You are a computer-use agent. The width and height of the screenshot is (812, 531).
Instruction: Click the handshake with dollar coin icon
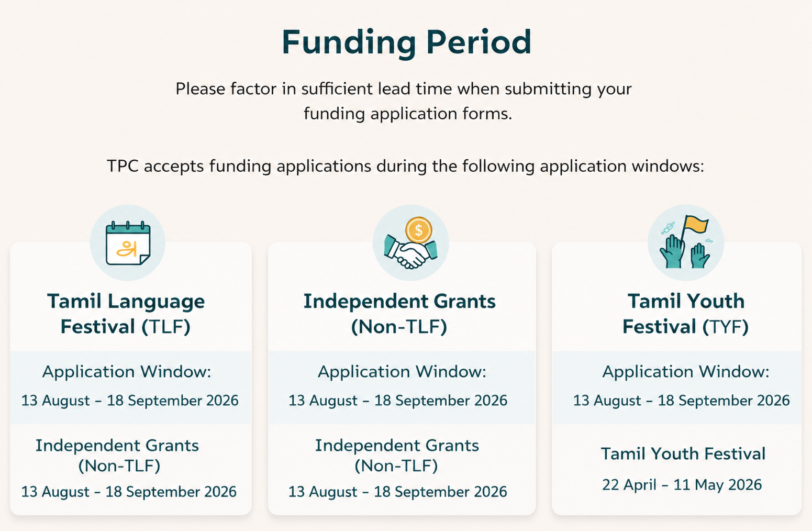(x=410, y=243)
